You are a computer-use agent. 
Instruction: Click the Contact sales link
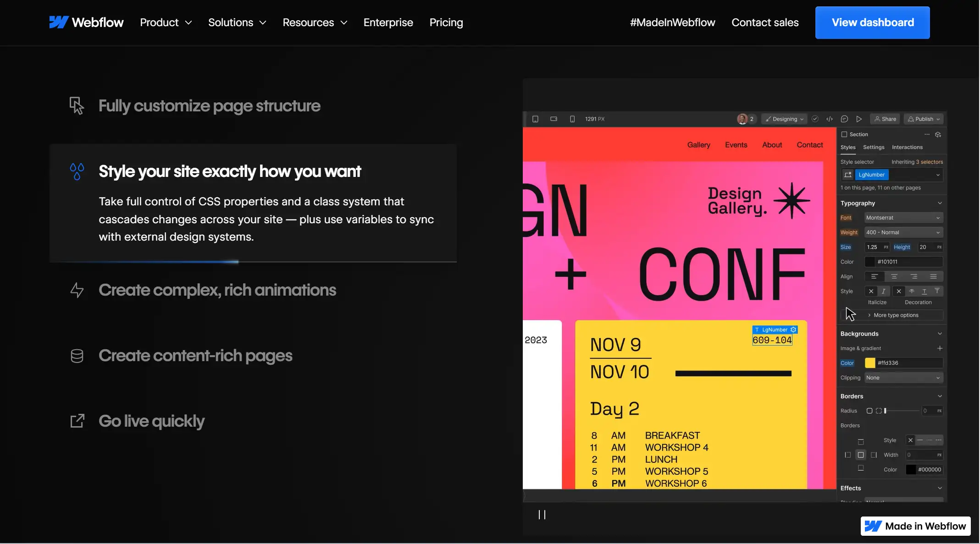[x=765, y=22]
